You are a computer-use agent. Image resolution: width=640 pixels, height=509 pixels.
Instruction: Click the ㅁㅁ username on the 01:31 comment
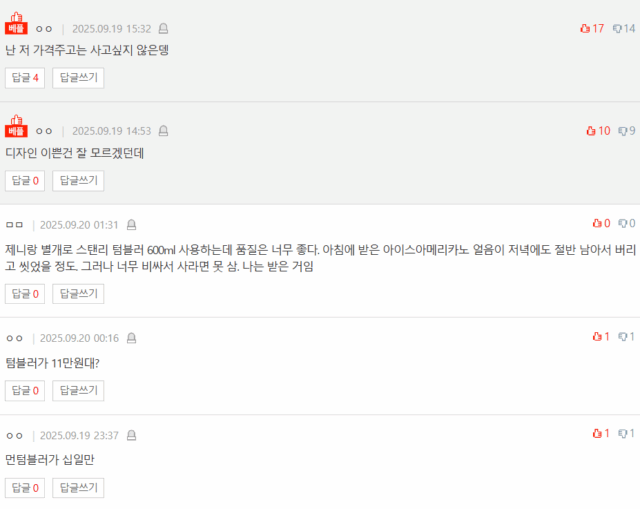15,225
